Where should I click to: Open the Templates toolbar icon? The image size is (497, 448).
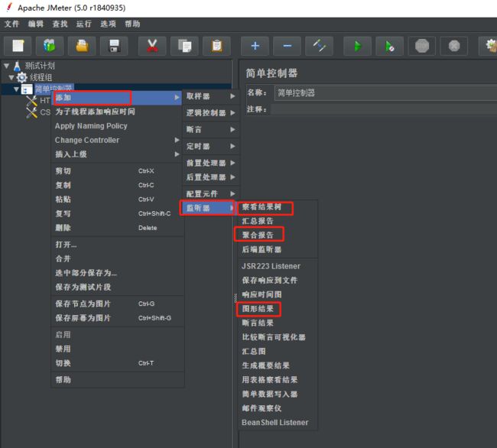(x=50, y=46)
